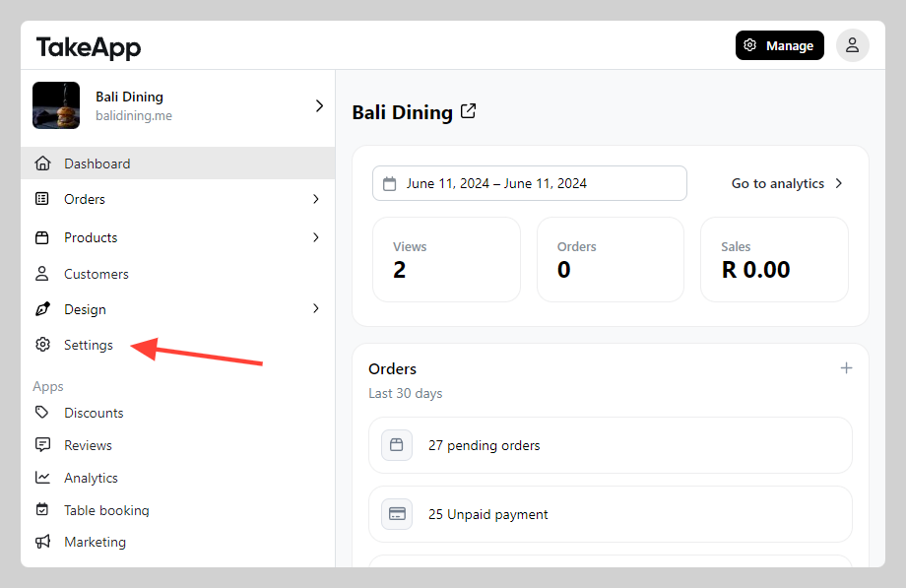Expand the Orders submenu chevron

(316, 199)
